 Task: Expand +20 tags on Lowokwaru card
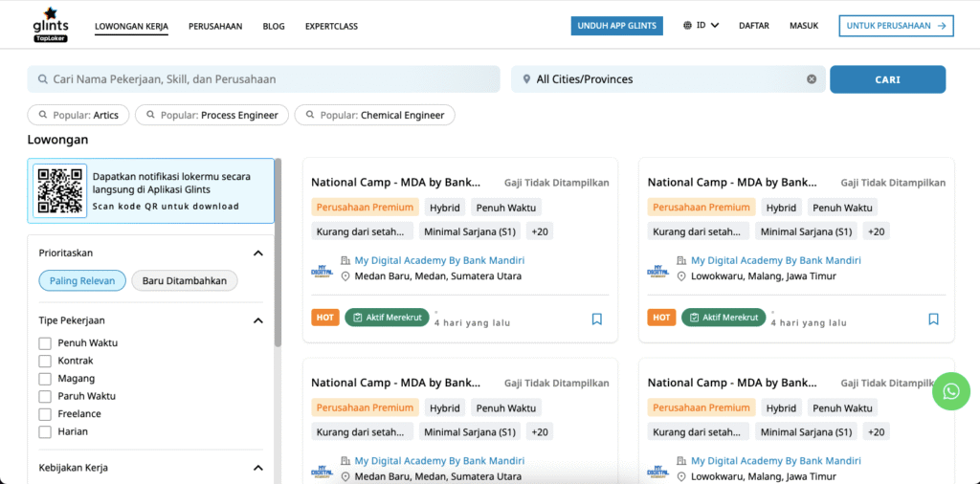[876, 231]
